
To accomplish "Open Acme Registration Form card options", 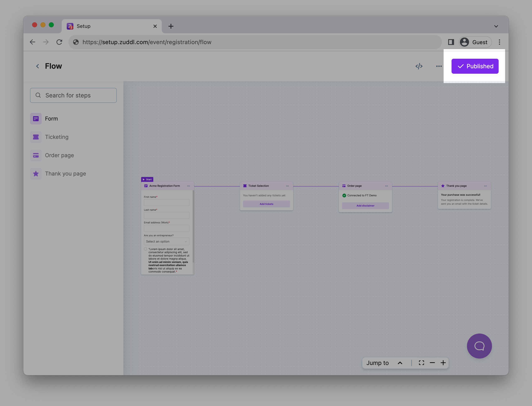I will pyautogui.click(x=188, y=186).
